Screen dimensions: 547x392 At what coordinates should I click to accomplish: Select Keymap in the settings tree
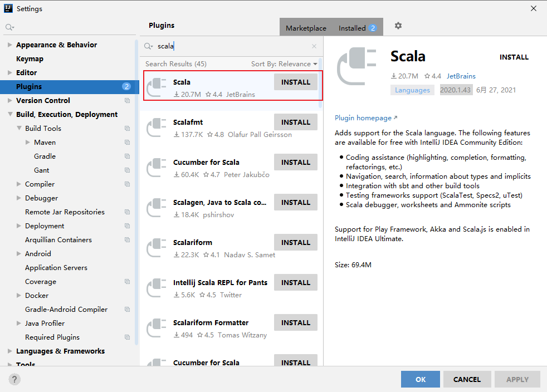[x=30, y=58]
